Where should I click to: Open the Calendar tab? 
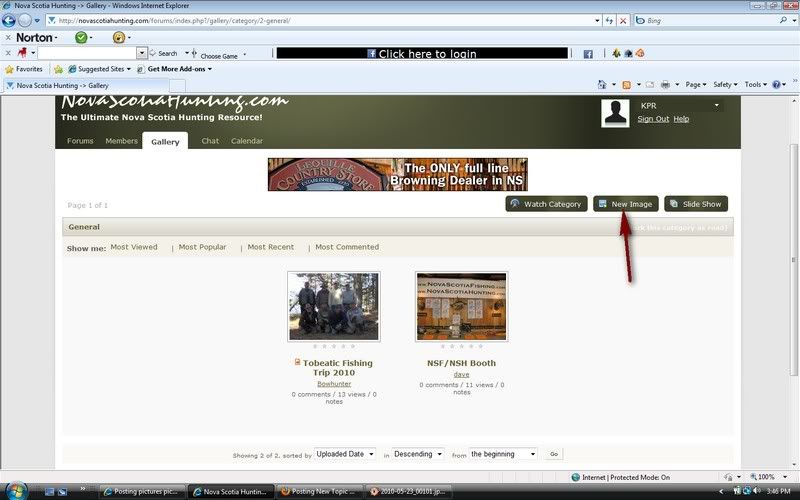click(246, 141)
